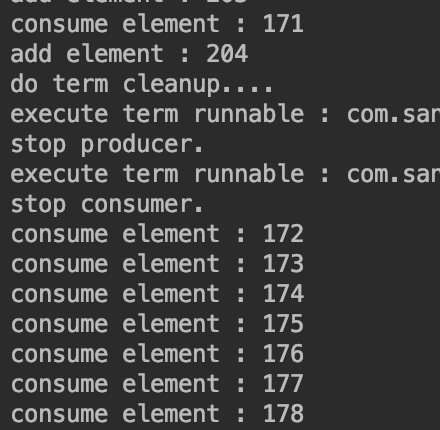Click the number 171 on the top line
The height and width of the screenshot is (430, 440).
[x=283, y=24]
